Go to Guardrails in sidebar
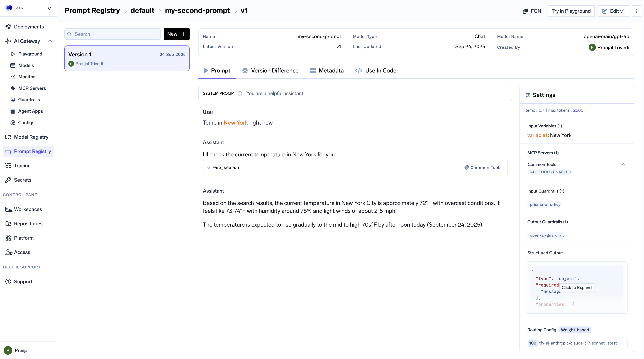The width and height of the screenshot is (644, 359). coord(29,100)
